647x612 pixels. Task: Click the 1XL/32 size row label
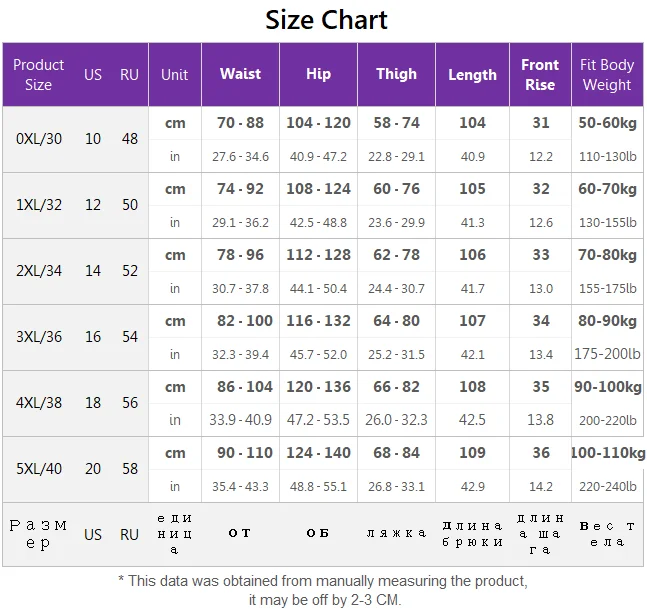click(39, 205)
